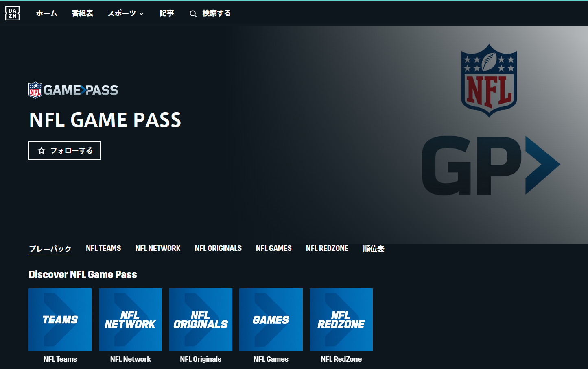This screenshot has width=588, height=369.
Task: Click the star icon inside the follow button
Action: click(41, 150)
